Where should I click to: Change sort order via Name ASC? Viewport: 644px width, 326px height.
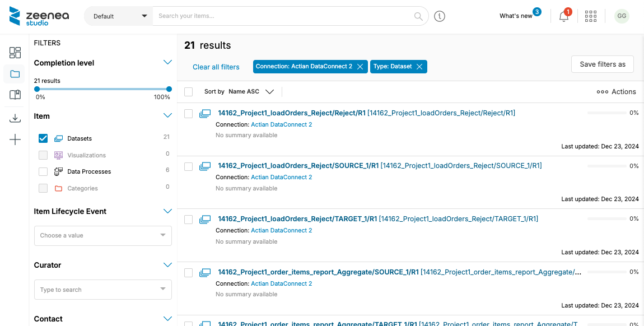click(251, 92)
